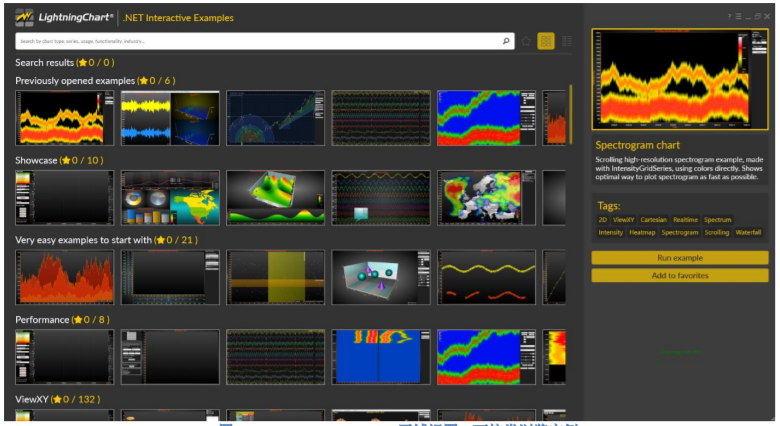Click Very easy examples heading
This screenshot has width=780, height=426.
pyautogui.click(x=106, y=240)
